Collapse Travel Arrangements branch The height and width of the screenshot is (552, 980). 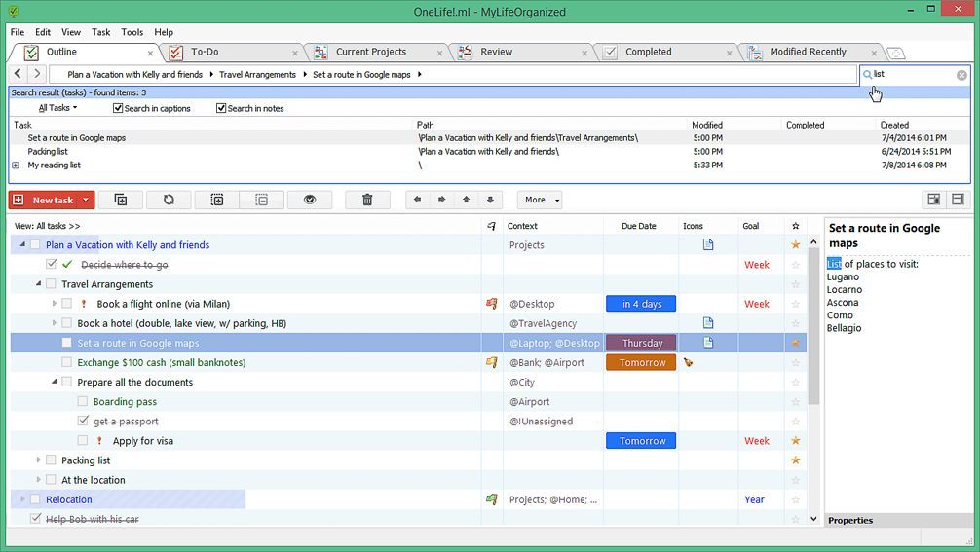pyautogui.click(x=38, y=284)
